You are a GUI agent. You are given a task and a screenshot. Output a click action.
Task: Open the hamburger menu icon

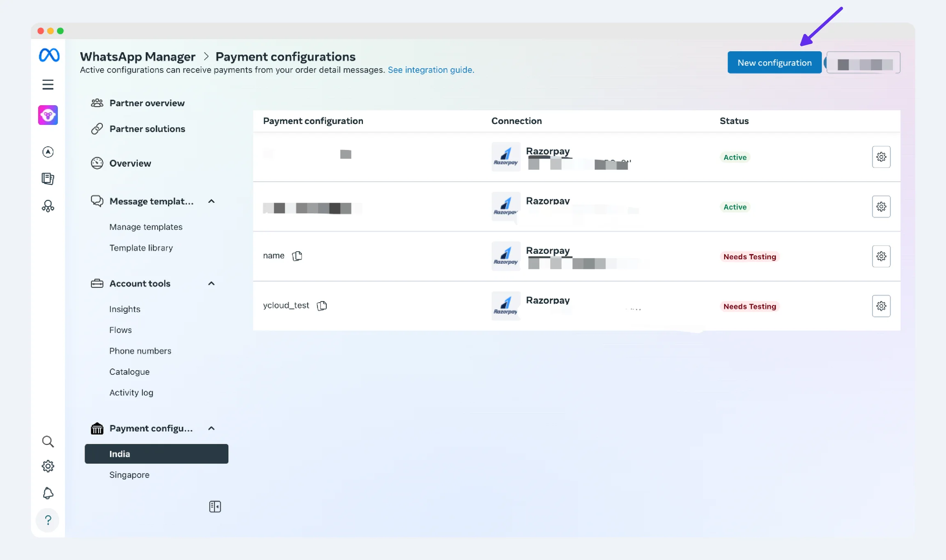point(48,85)
